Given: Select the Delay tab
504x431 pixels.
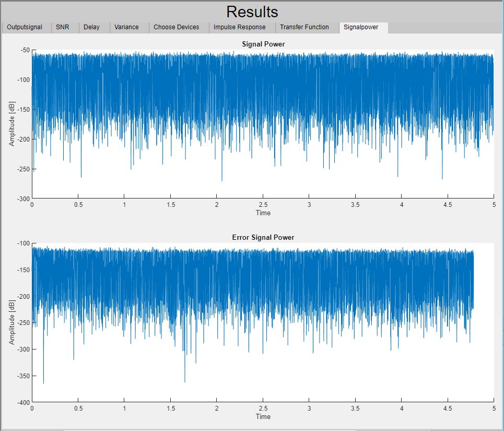Looking at the screenshot, I should click(91, 27).
